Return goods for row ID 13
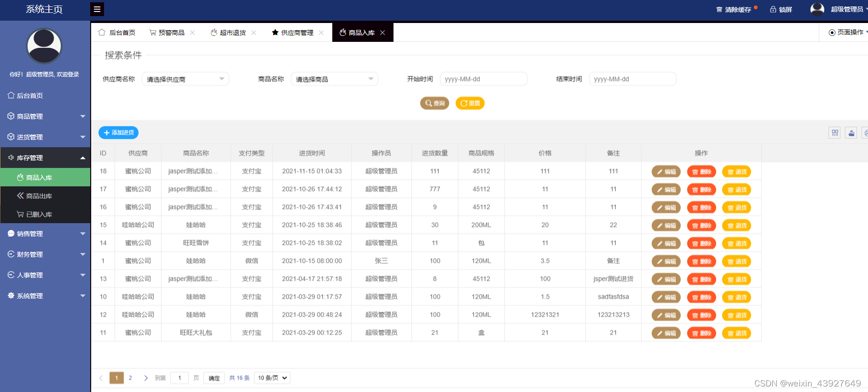Screen dimensions: 868x392 pyautogui.click(x=737, y=279)
